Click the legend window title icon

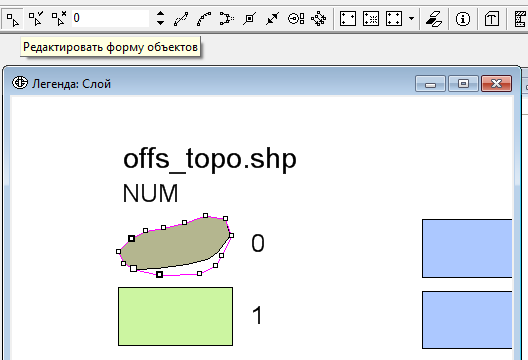pos(20,83)
